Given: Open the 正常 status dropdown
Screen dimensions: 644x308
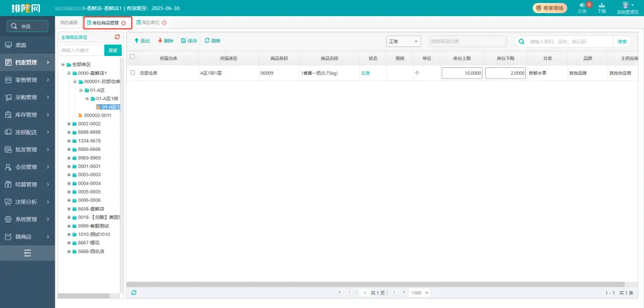Looking at the screenshot, I should (404, 42).
